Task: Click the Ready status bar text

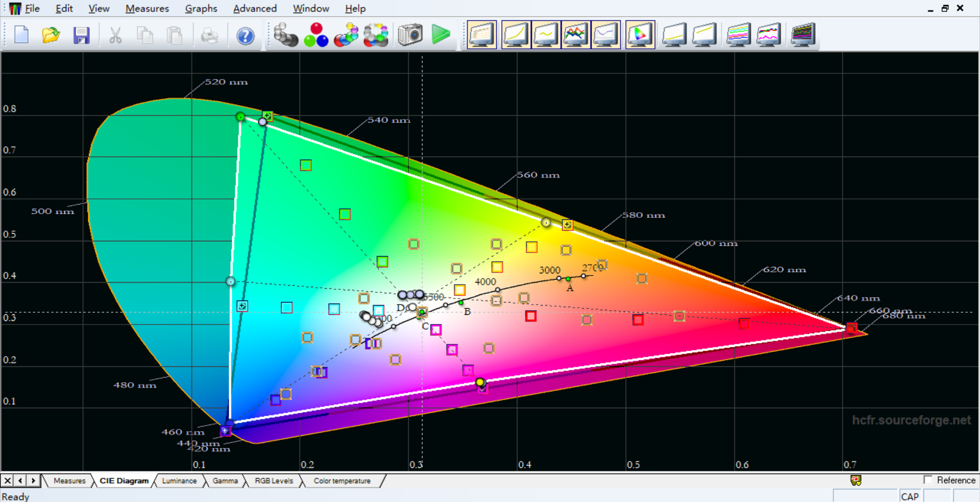Action: (x=16, y=496)
